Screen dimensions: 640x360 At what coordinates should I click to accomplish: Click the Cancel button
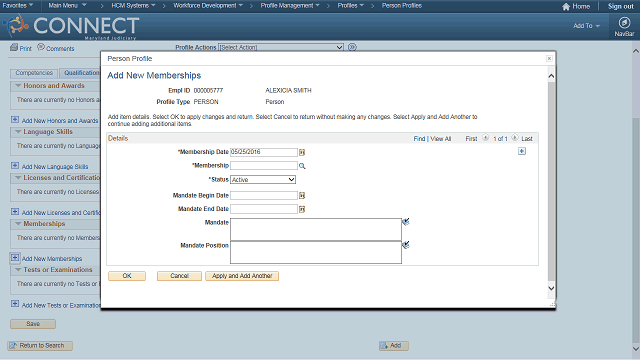[x=179, y=276]
